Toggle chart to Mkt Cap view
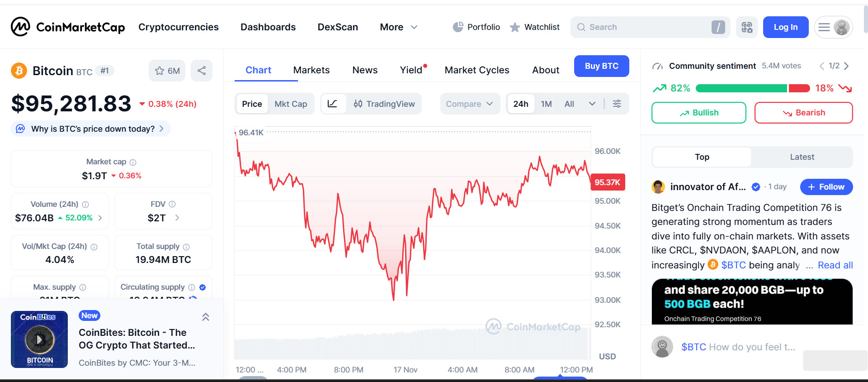The width and height of the screenshot is (868, 382). tap(291, 104)
